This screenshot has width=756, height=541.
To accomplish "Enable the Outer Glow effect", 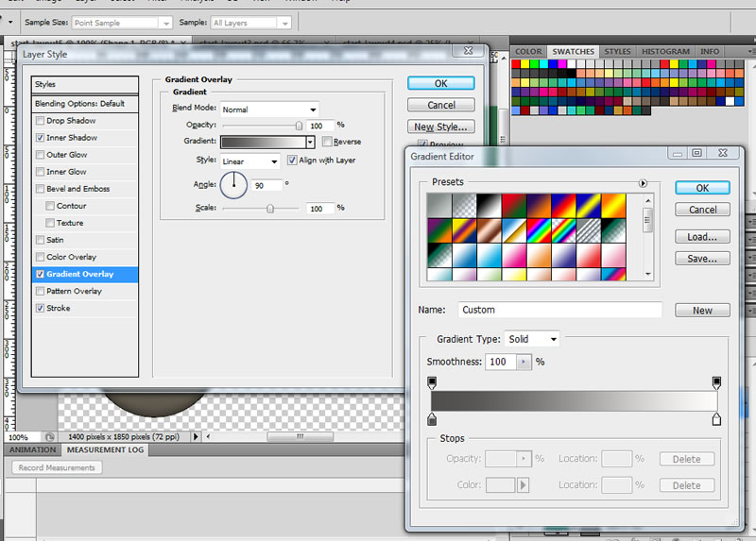I will pos(40,155).
